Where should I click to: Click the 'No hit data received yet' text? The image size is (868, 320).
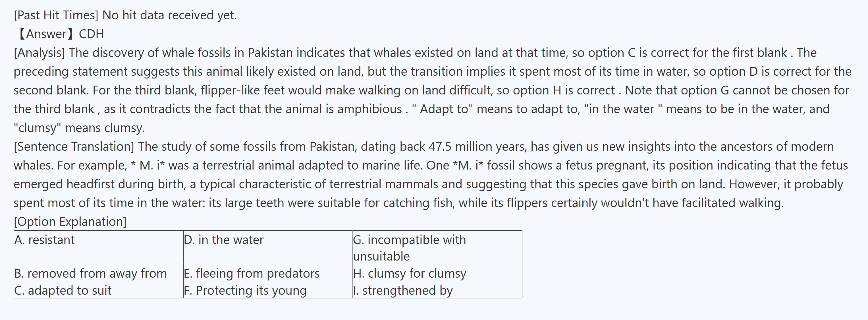(x=169, y=15)
